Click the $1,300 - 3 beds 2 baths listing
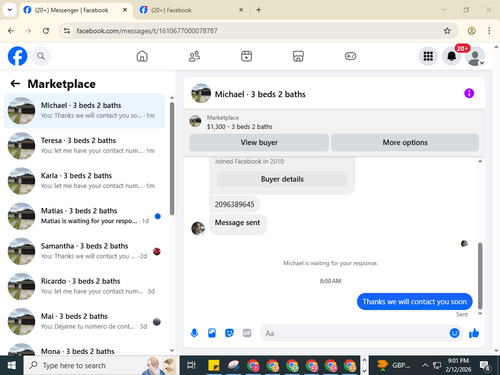The image size is (500, 375). click(x=240, y=127)
